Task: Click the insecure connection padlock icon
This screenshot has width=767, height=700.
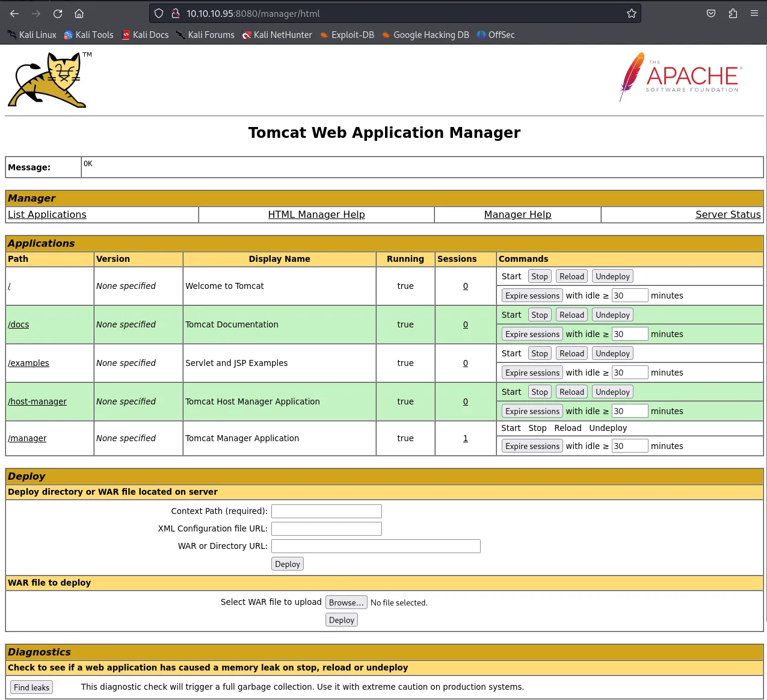Action: coord(176,13)
